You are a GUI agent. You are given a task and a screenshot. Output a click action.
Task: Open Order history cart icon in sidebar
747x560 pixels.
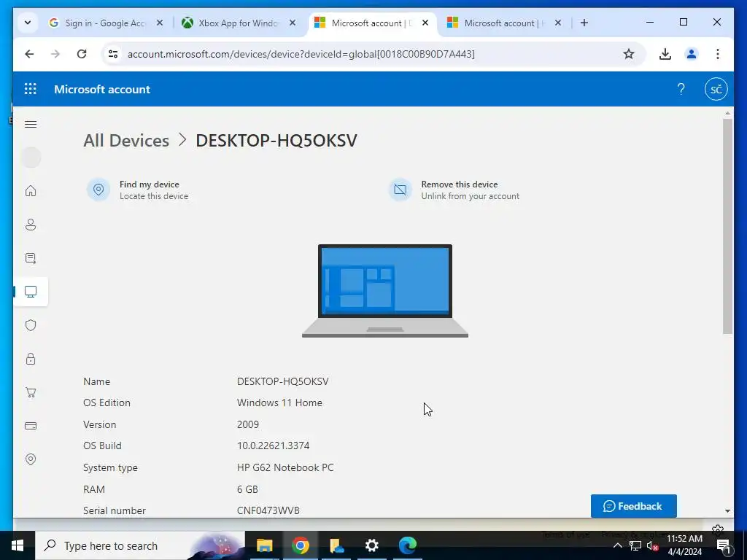[31, 392]
